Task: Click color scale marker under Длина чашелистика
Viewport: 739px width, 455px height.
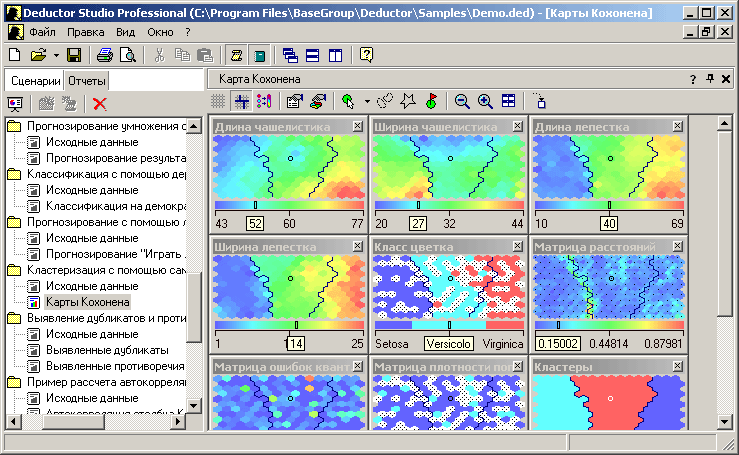Action: (x=255, y=205)
